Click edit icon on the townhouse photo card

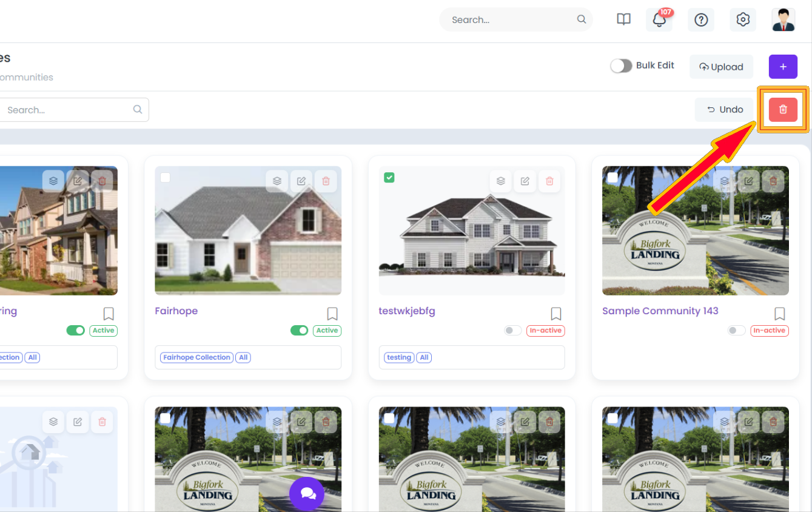point(78,181)
